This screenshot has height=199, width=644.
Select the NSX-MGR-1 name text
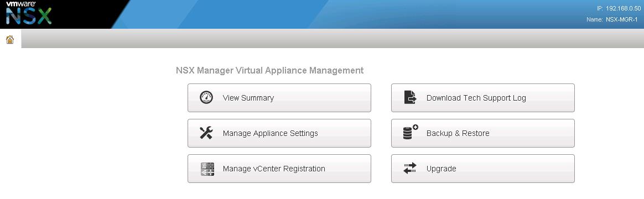(622, 19)
